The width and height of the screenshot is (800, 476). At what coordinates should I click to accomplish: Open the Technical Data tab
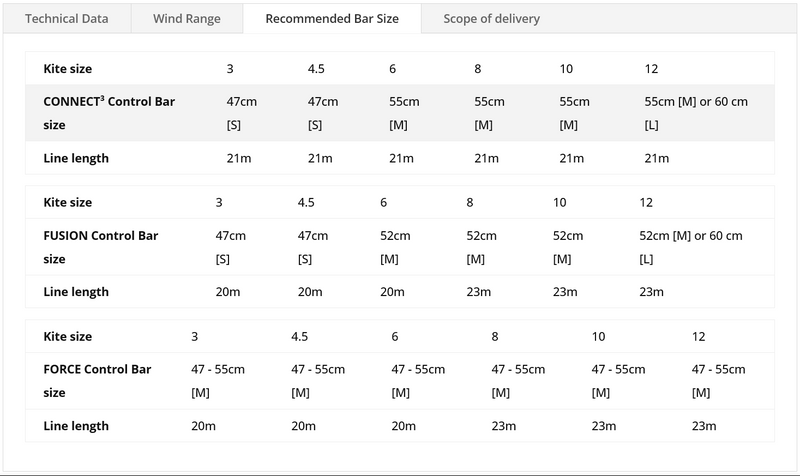click(x=66, y=19)
